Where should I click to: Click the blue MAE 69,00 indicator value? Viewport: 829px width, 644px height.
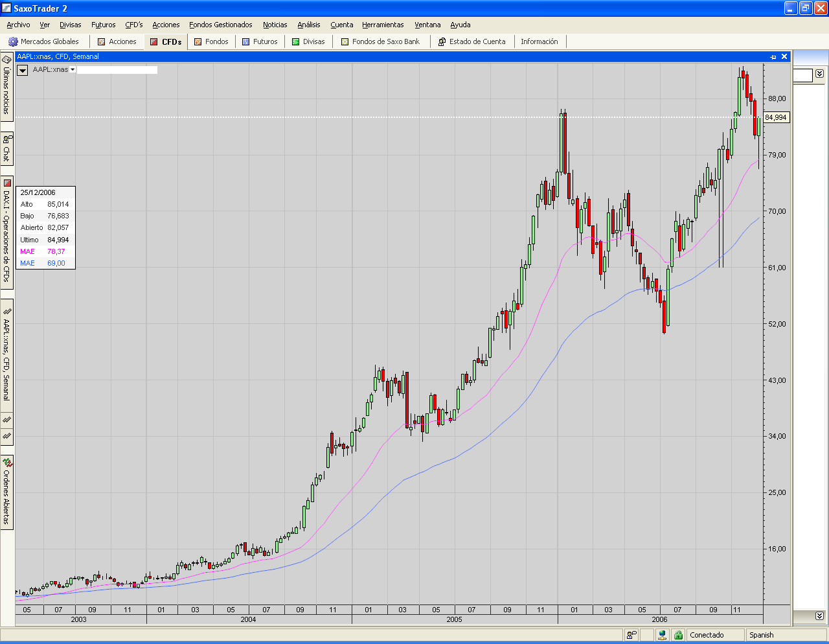[x=56, y=263]
